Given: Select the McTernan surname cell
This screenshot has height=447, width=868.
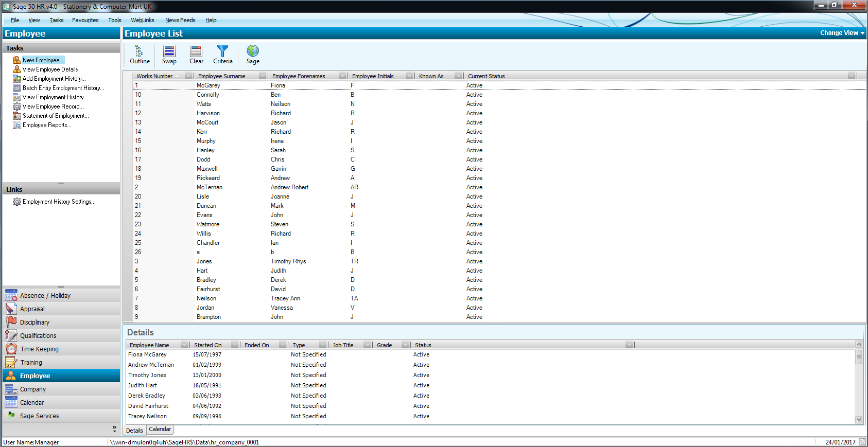Looking at the screenshot, I should [x=210, y=187].
